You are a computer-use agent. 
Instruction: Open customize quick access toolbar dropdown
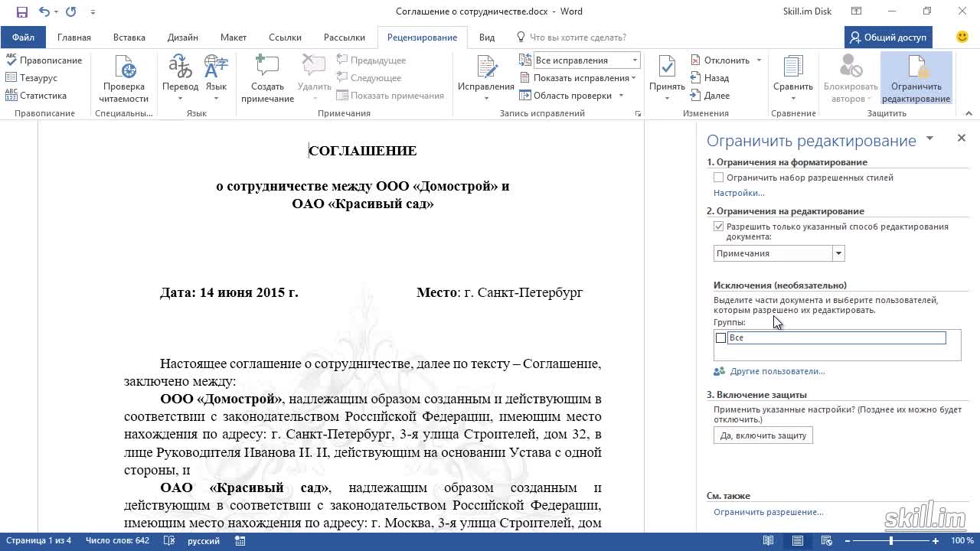click(x=93, y=11)
